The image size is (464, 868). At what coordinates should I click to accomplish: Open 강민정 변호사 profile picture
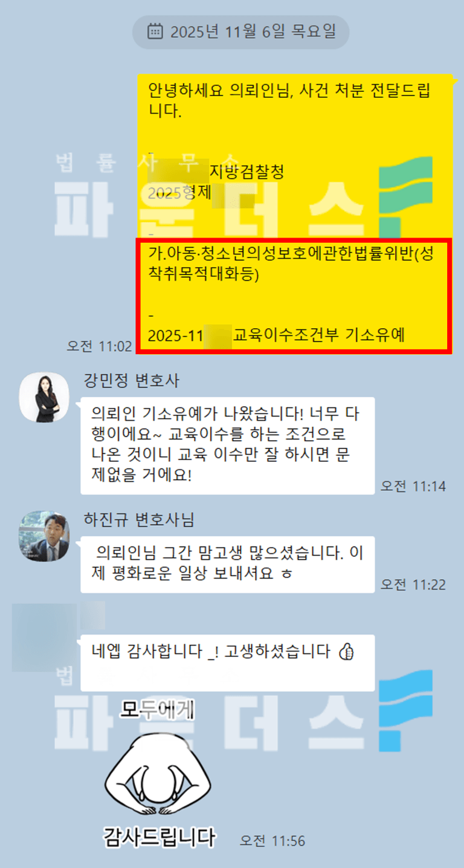click(x=44, y=397)
